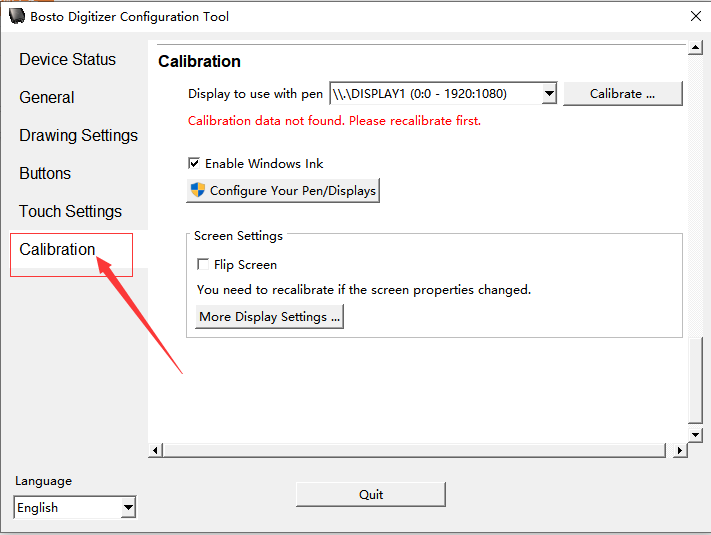Click the recalibrate note in Screen Settings
711x535 pixels.
point(364,290)
